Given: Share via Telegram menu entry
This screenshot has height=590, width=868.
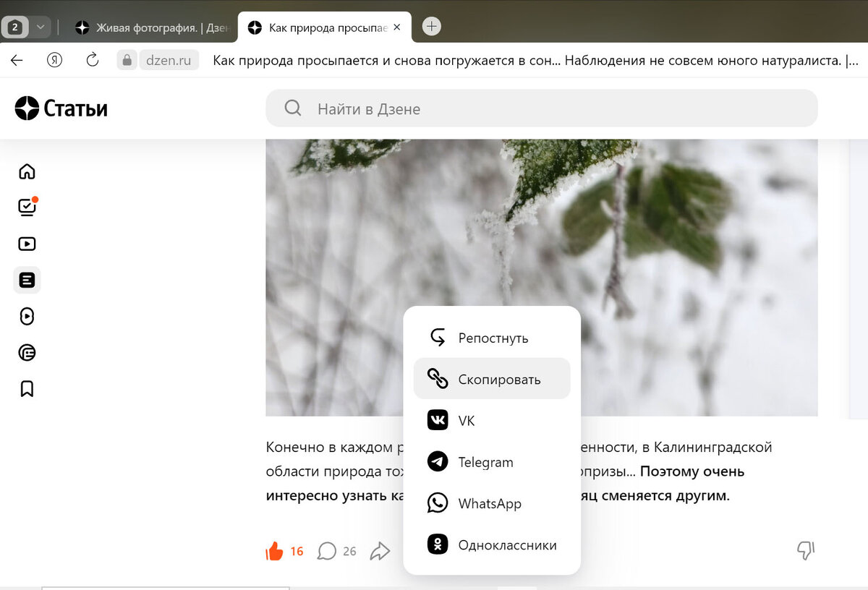Looking at the screenshot, I should [x=492, y=461].
